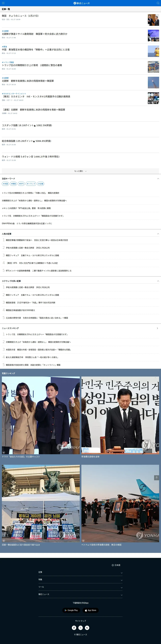Collapse the 人気の記事 section chevron
The height and width of the screenshot is (644, 161).
tap(158, 234)
